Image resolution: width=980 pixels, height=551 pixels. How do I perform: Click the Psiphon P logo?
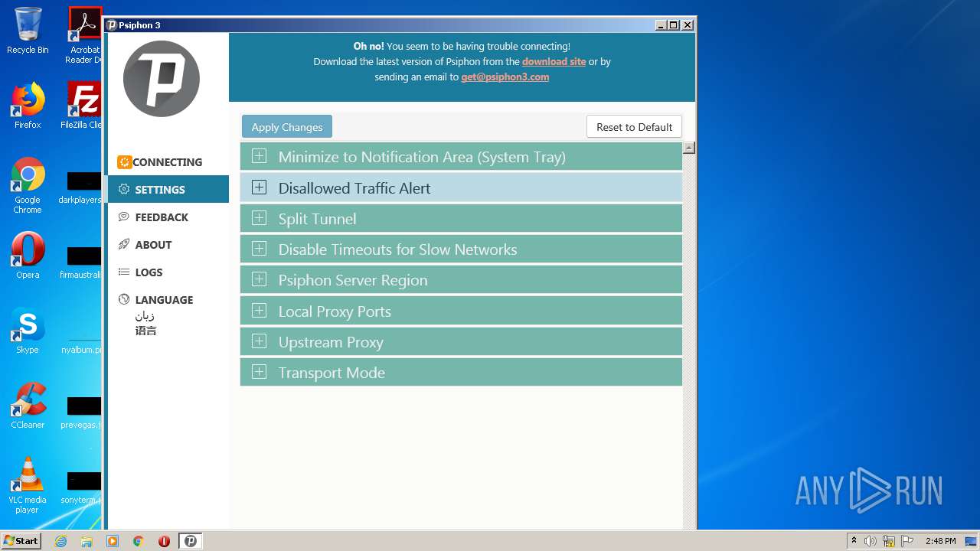pos(162,79)
